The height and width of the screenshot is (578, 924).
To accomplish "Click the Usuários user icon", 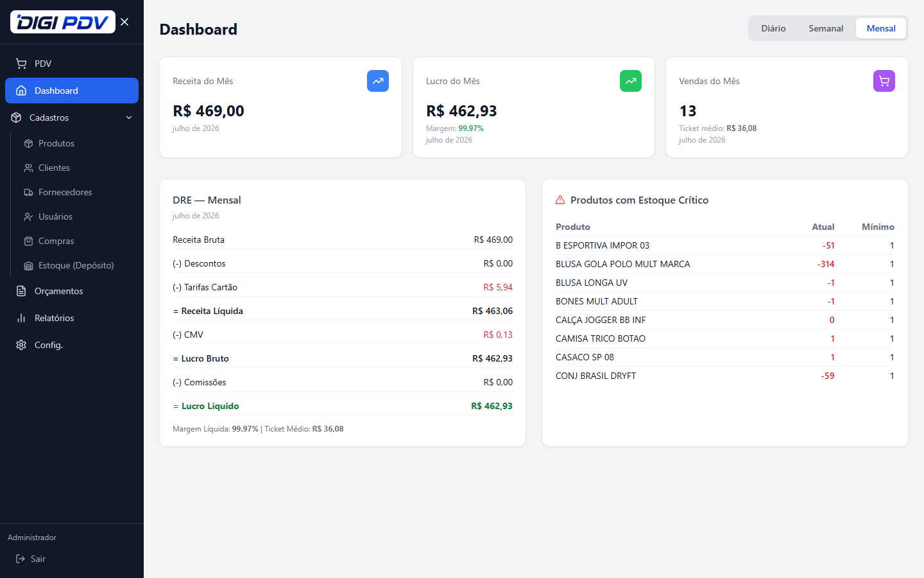I will (x=28, y=216).
